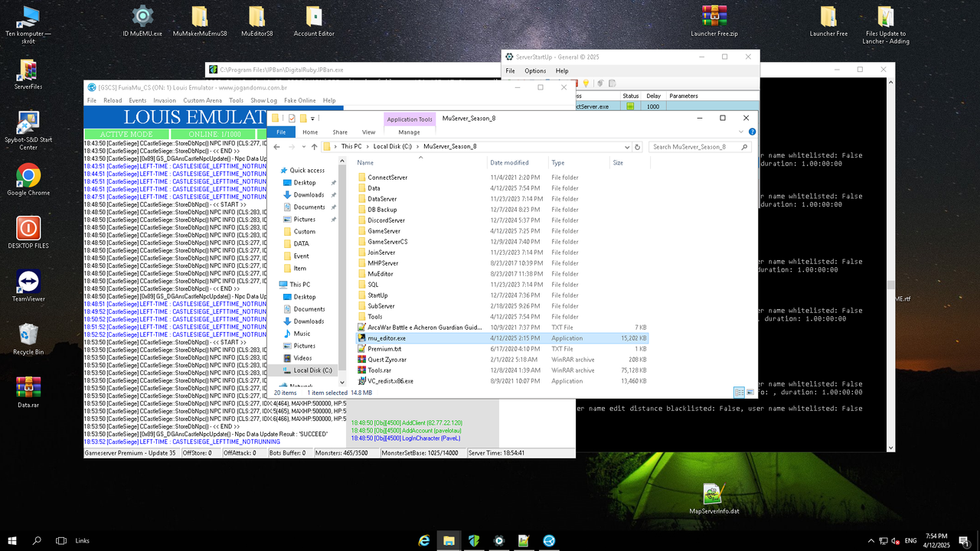Open File tab in Explorer ribbon
The width and height of the screenshot is (980, 551).
281,132
